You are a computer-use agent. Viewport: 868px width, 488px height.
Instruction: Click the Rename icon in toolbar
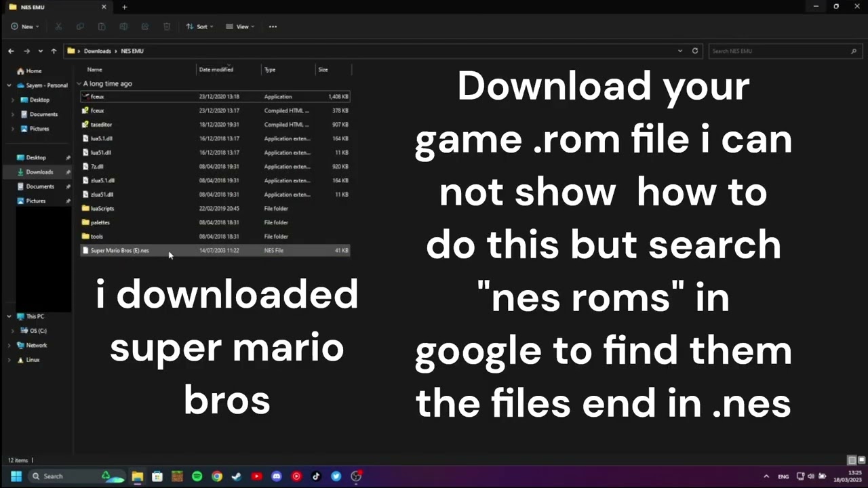[123, 26]
